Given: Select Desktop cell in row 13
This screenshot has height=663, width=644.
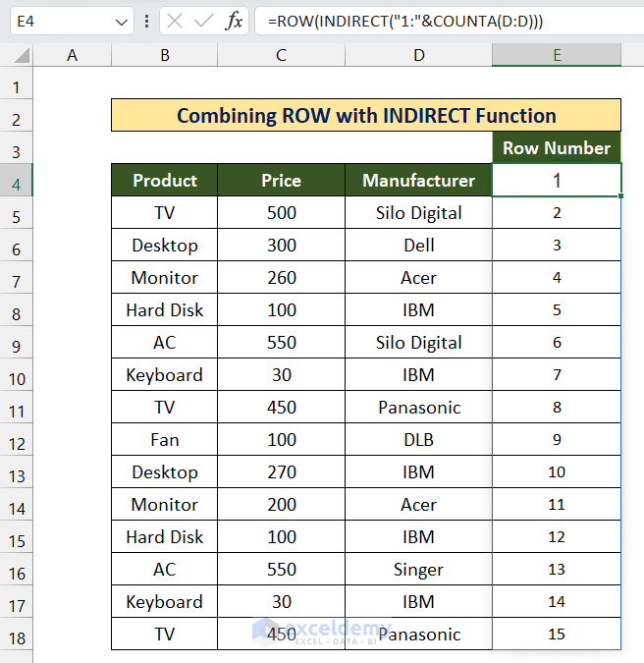Looking at the screenshot, I should coord(165,471).
